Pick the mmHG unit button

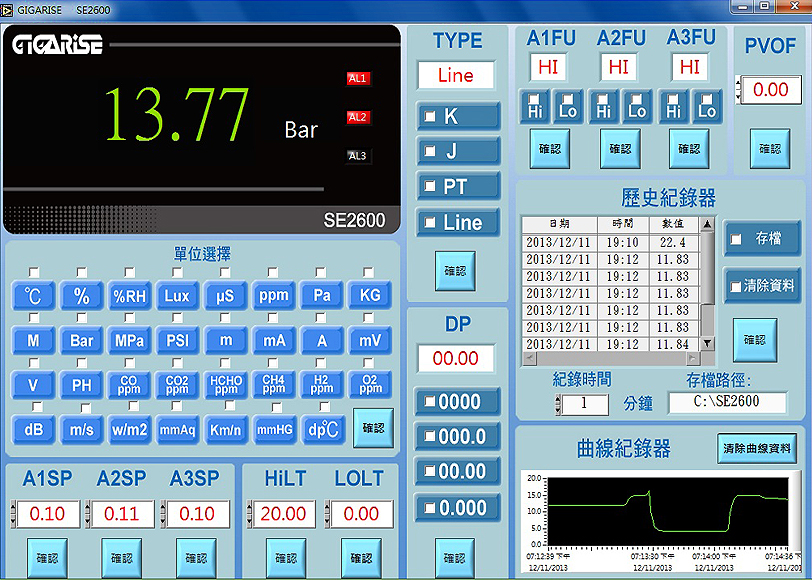[274, 430]
